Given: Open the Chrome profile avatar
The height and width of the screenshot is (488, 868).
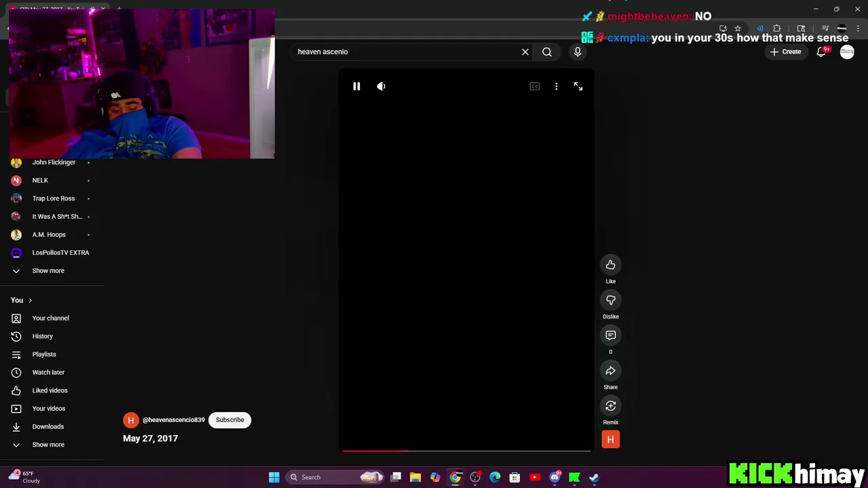Looking at the screenshot, I should click(x=842, y=28).
